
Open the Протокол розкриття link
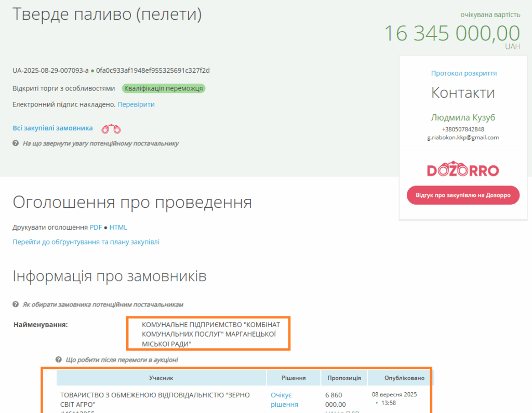(463, 73)
